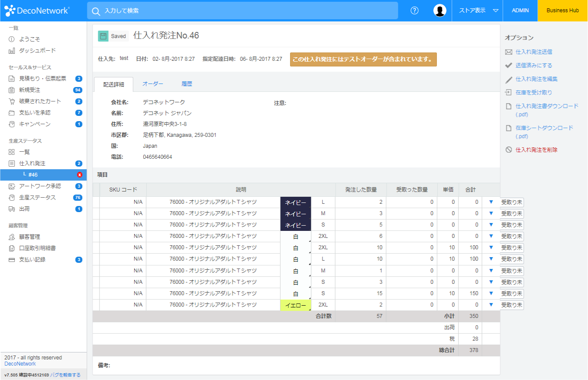Click the pencil icon for 仕入れ発注を編集

tap(508, 80)
